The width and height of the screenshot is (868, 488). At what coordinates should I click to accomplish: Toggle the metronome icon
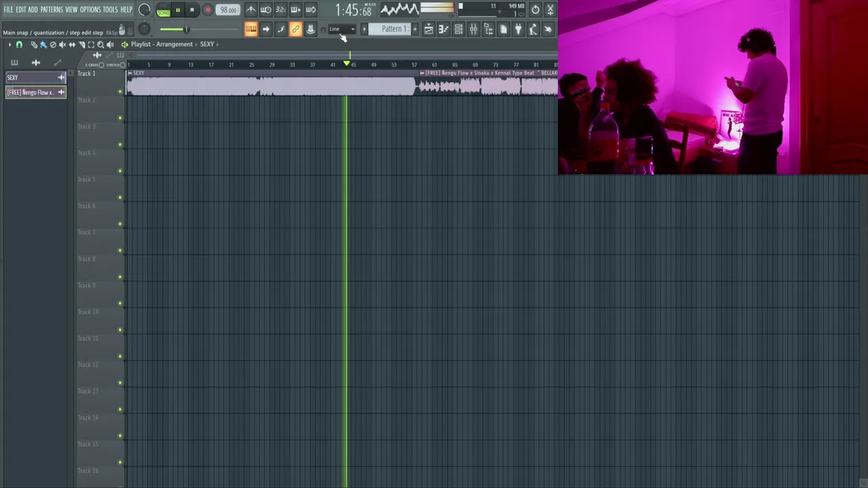click(251, 9)
